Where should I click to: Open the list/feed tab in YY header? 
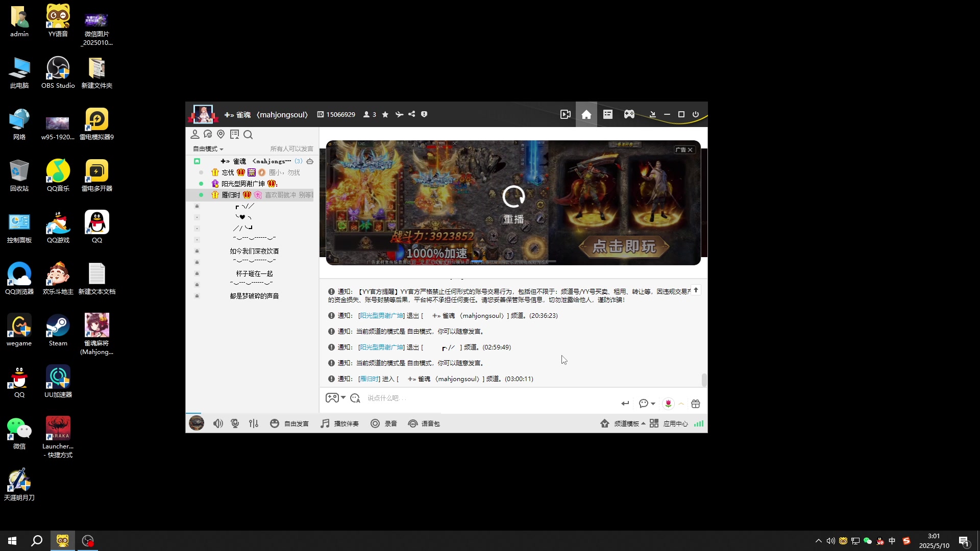coord(608,114)
